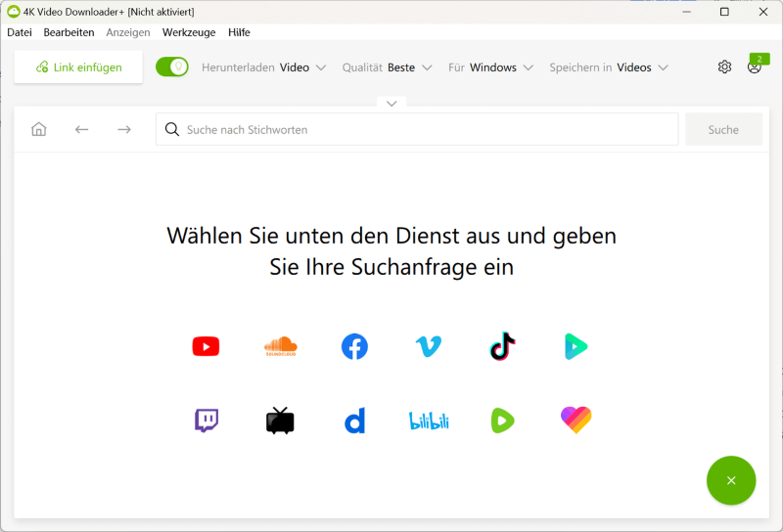Viewport: 783px width, 532px height.
Task: Choose the teal play-triangle service icon
Action: (x=576, y=346)
